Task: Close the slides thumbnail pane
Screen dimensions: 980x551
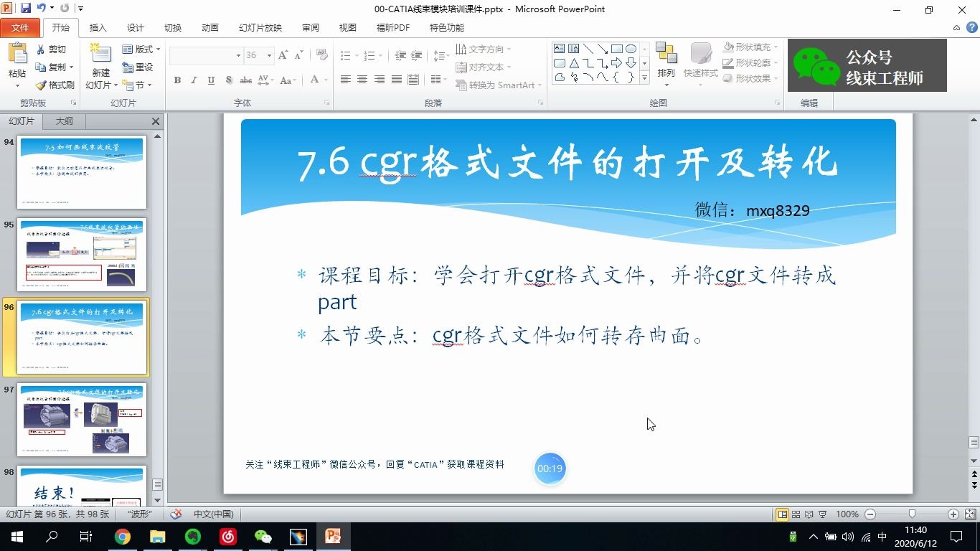Action: click(x=156, y=121)
